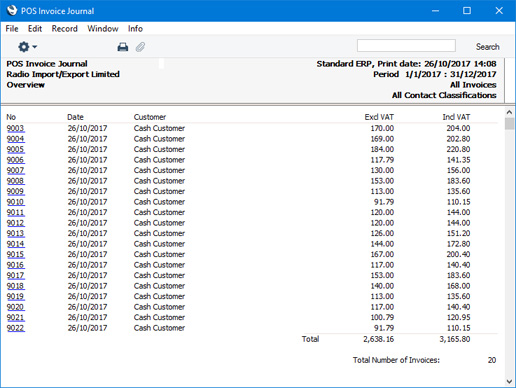Open invoice number 9014
This screenshot has height=388, width=516.
click(x=16, y=244)
